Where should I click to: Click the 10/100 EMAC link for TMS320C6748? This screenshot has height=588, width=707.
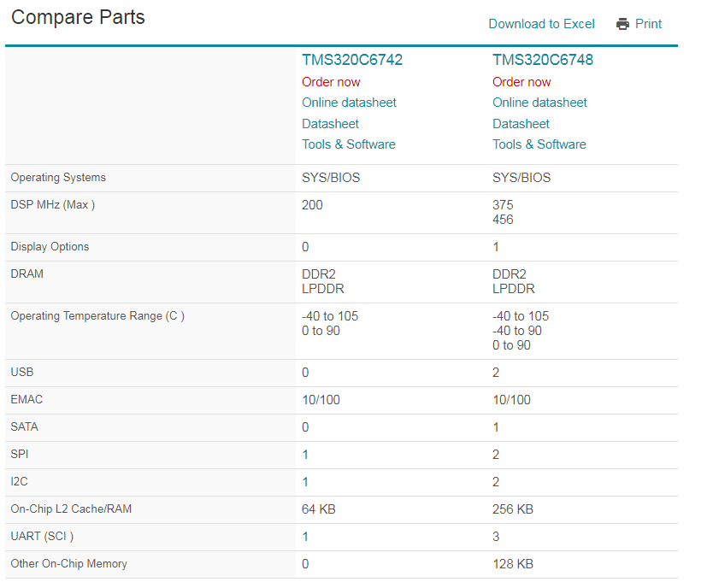tap(508, 399)
